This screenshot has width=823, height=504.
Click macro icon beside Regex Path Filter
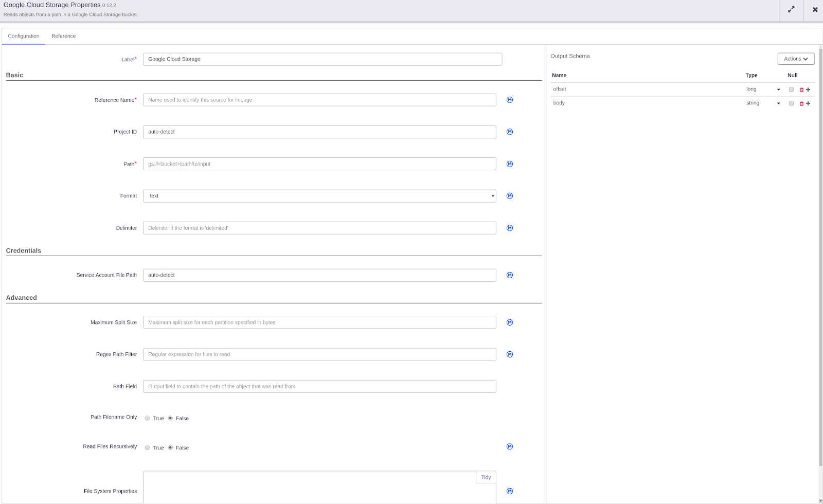click(x=510, y=354)
